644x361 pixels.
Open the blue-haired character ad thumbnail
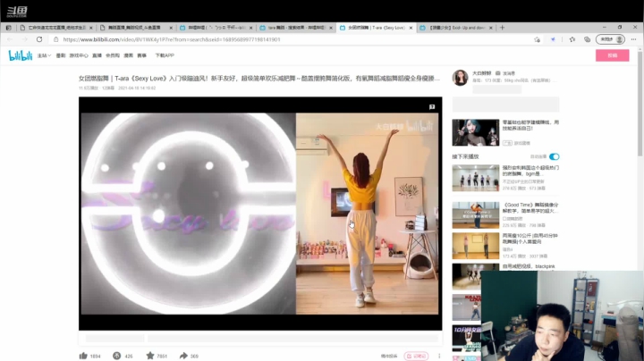(476, 132)
